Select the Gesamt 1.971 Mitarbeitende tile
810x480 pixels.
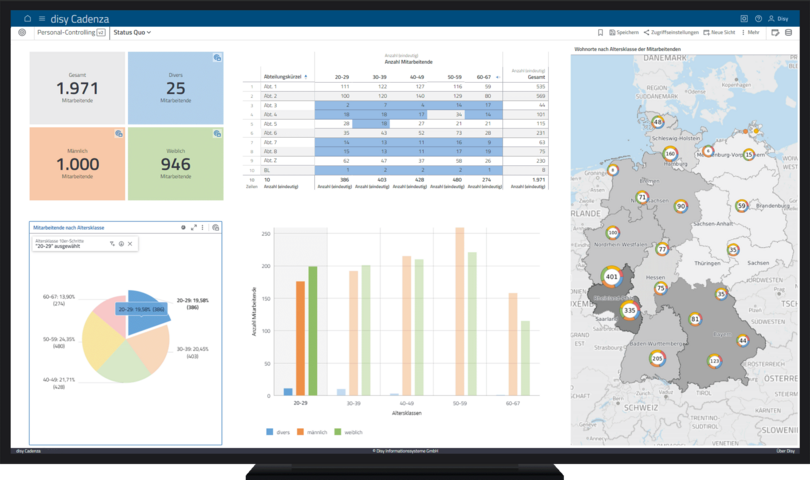coord(77,88)
